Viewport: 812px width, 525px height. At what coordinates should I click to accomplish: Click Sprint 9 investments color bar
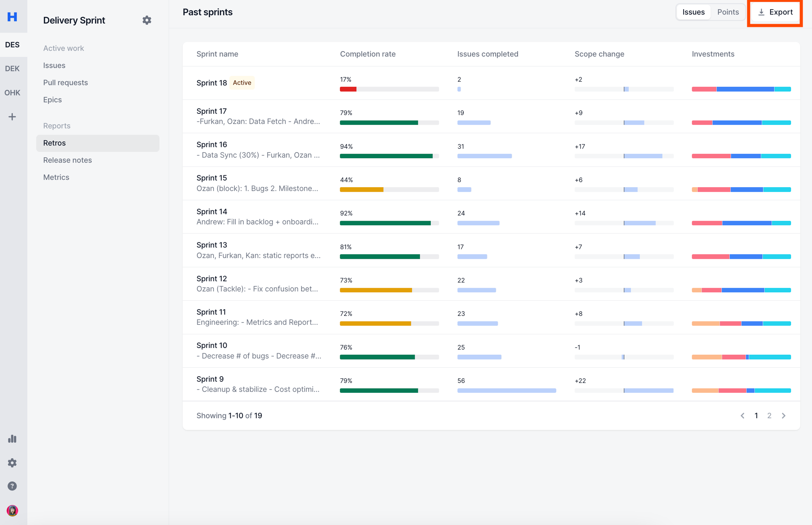tap(741, 391)
